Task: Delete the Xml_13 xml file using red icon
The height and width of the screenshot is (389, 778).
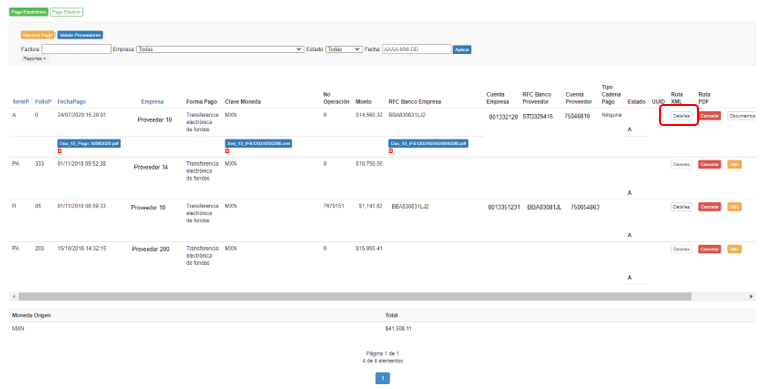Action: tap(227, 151)
